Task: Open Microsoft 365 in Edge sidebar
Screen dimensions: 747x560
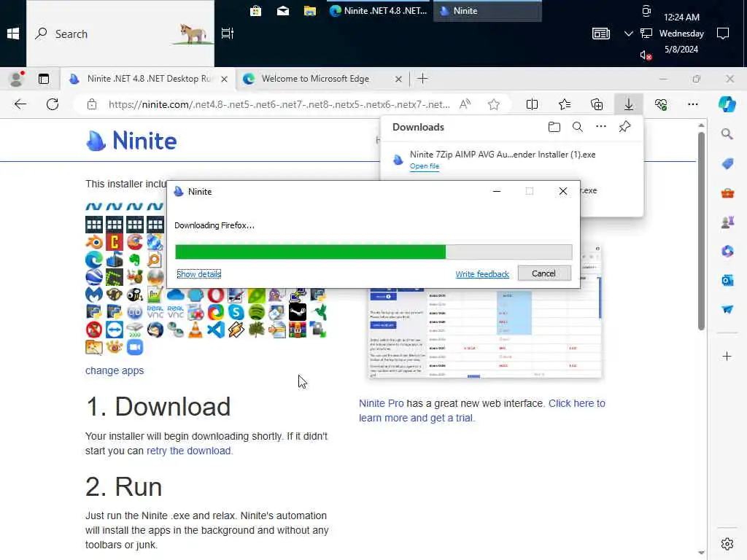Action: [x=727, y=251]
